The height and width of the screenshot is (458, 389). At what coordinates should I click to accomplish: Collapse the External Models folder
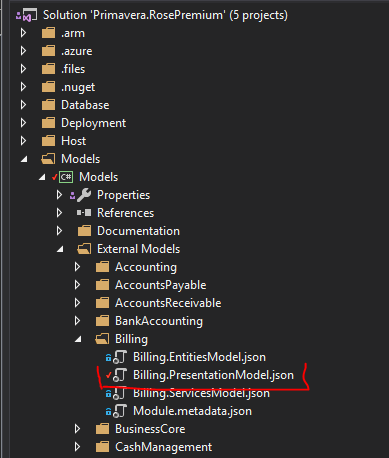click(60, 249)
